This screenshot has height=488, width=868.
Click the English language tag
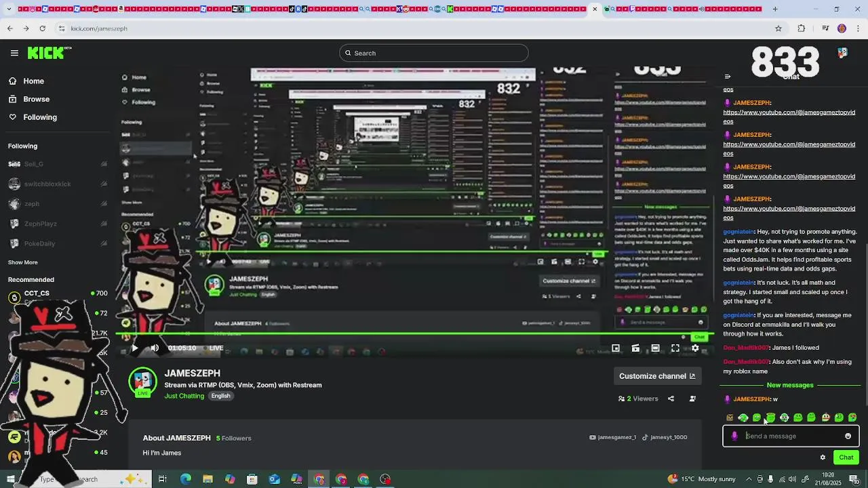point(220,396)
